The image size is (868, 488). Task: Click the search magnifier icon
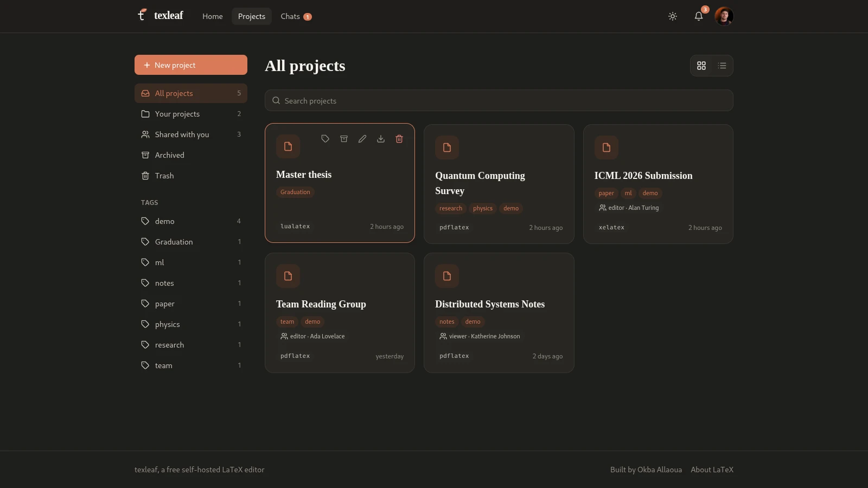pos(276,100)
